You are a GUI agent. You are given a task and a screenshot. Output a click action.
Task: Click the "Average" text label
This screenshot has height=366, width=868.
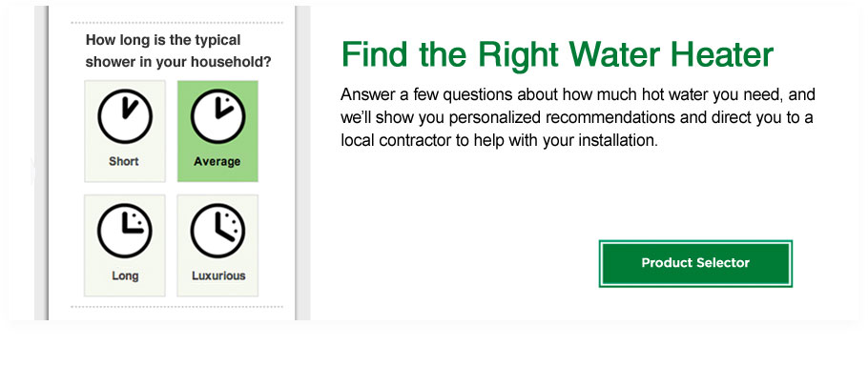[x=217, y=161]
